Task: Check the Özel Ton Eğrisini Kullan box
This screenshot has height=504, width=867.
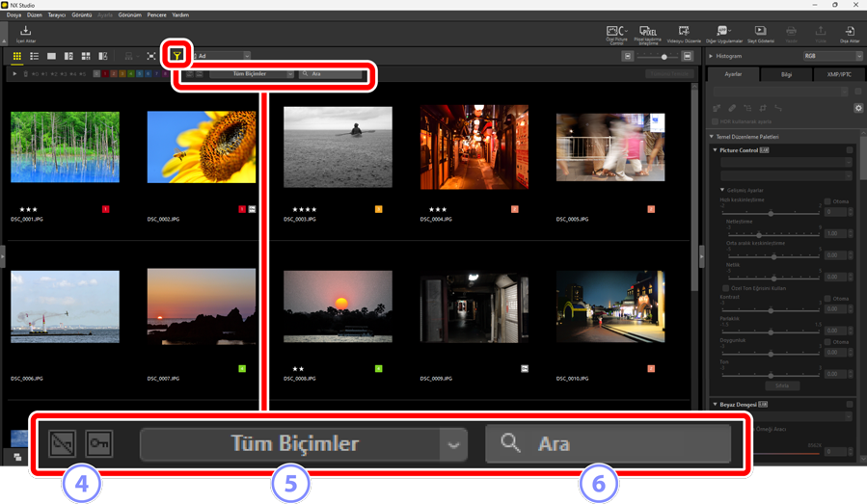Action: pos(726,288)
